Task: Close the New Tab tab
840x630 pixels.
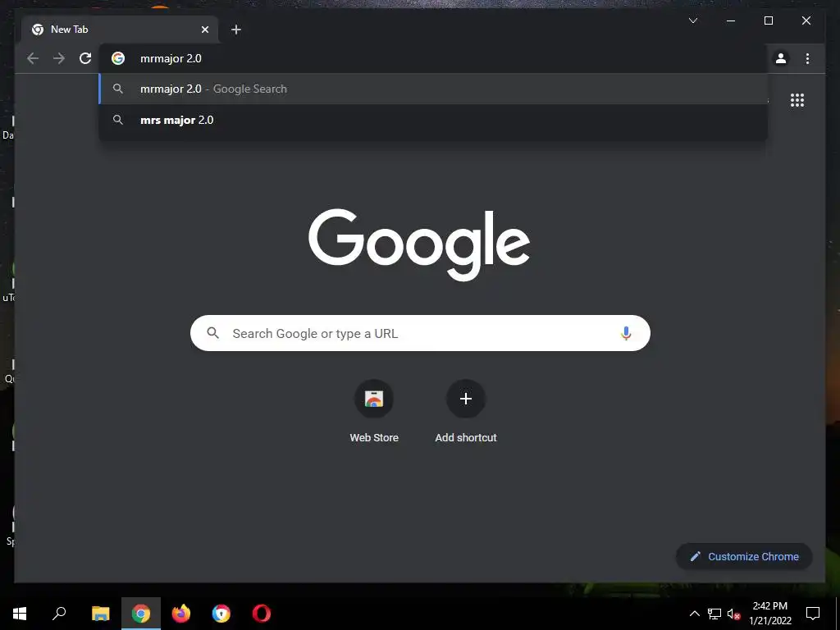Action: point(204,30)
